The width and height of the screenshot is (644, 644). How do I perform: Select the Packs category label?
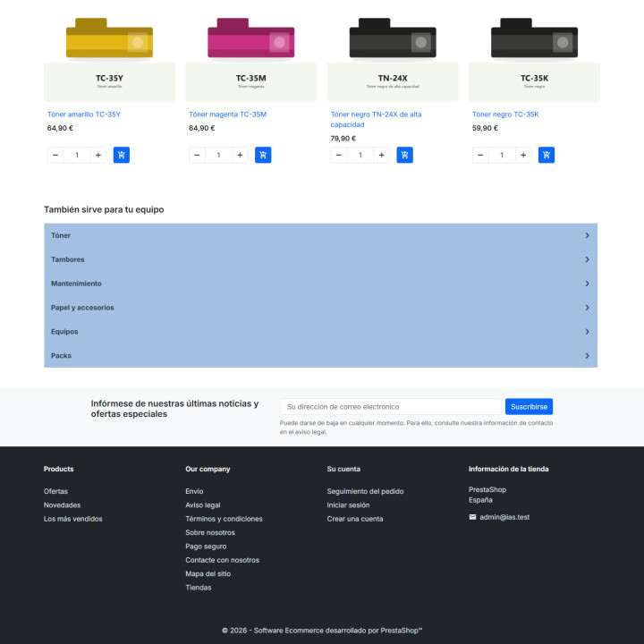point(61,356)
